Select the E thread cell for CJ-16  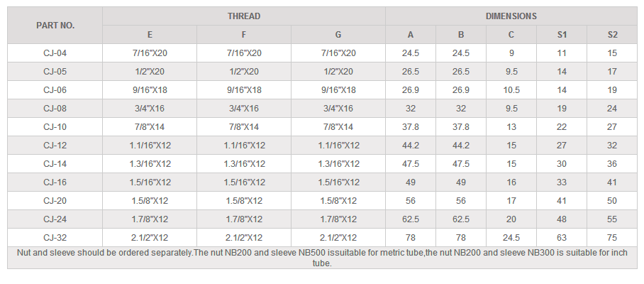150,182
